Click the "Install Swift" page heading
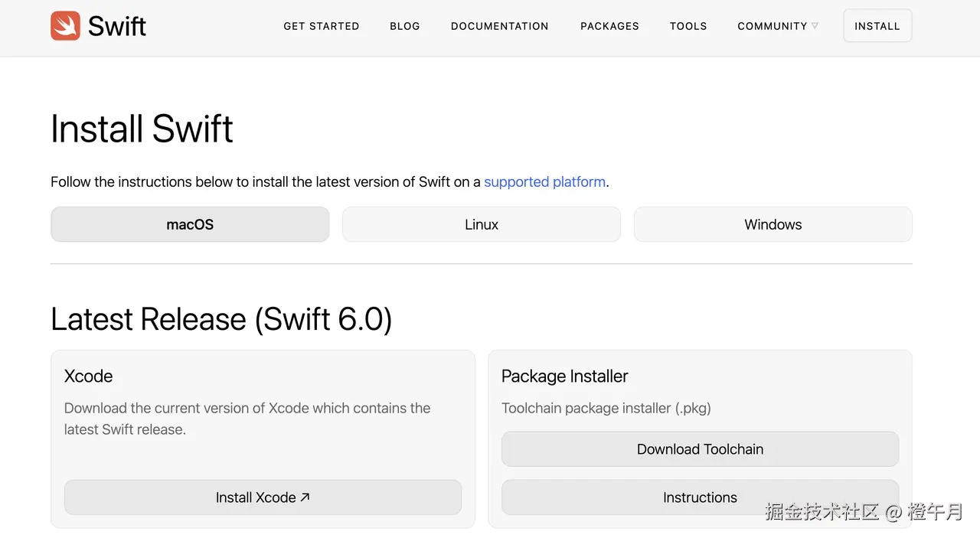980x538 pixels. (142, 129)
